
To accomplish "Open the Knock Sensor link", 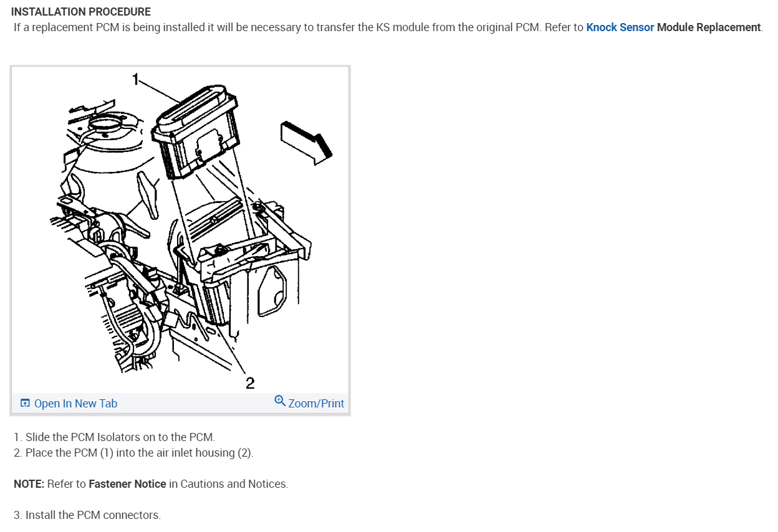I will (620, 28).
